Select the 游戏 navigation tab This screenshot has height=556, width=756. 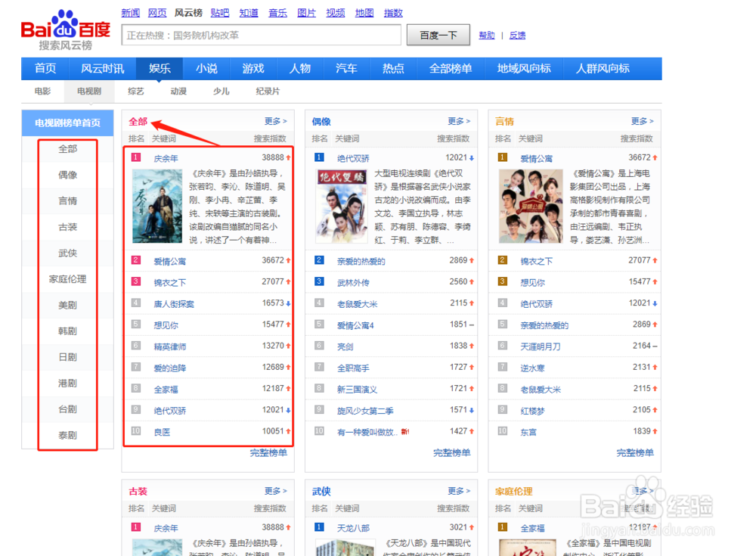point(253,69)
